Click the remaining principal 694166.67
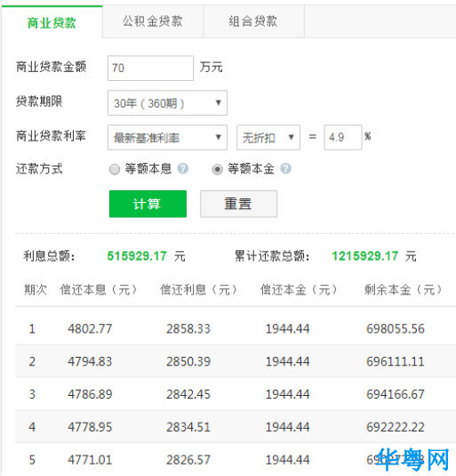Viewport: 456px width, 476px height. pos(396,394)
